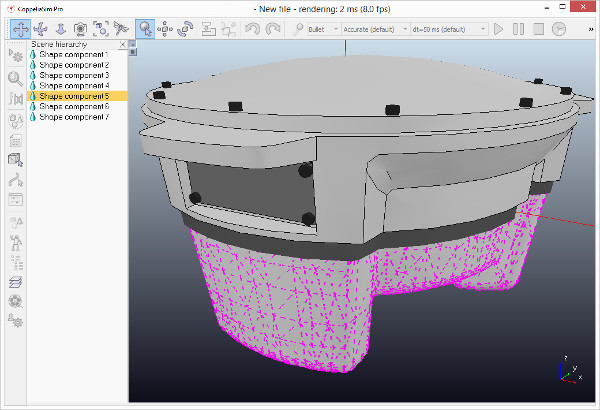This screenshot has height=410, width=600.
Task: Toggle the click selection tool
Action: (145, 29)
